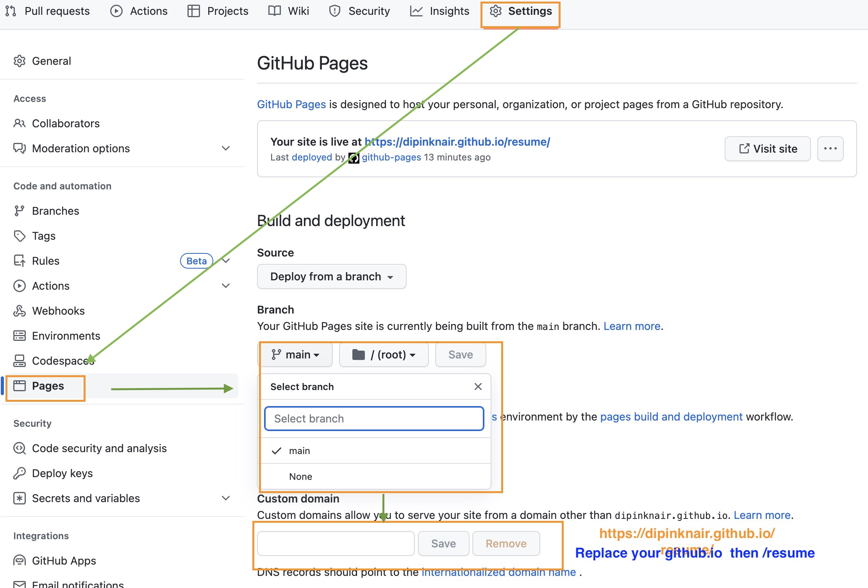Open pages build and deployment workflow link

coord(671,417)
